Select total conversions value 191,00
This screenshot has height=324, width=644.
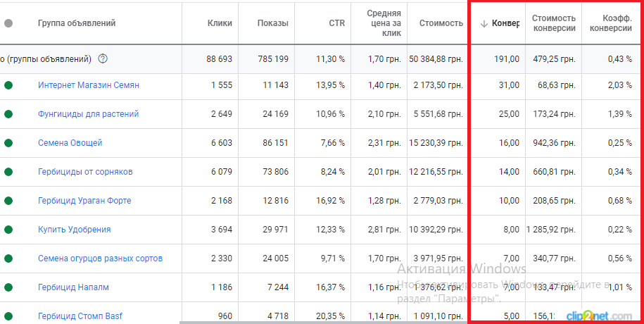[x=507, y=58]
